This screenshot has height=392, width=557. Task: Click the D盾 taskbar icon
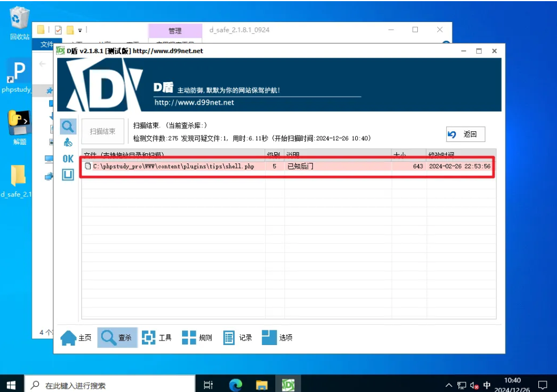coord(288,385)
